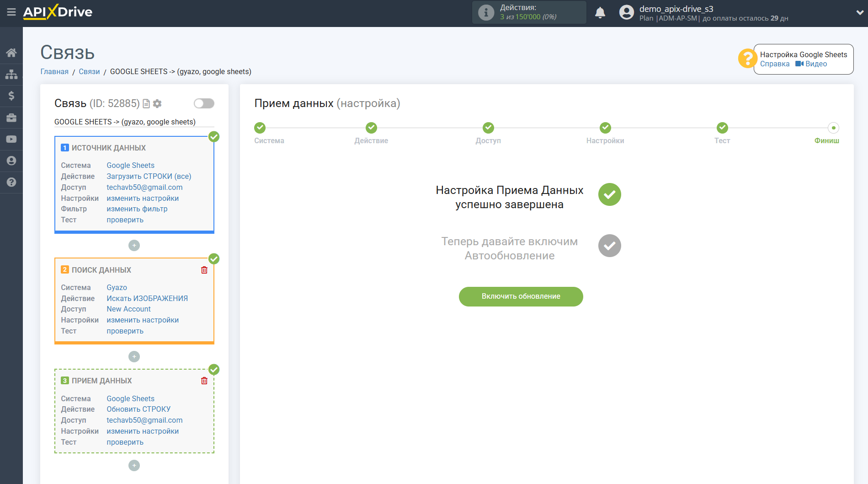The image size is (868, 484).
Task: Click the Связи breadcrumb item
Action: coord(89,71)
